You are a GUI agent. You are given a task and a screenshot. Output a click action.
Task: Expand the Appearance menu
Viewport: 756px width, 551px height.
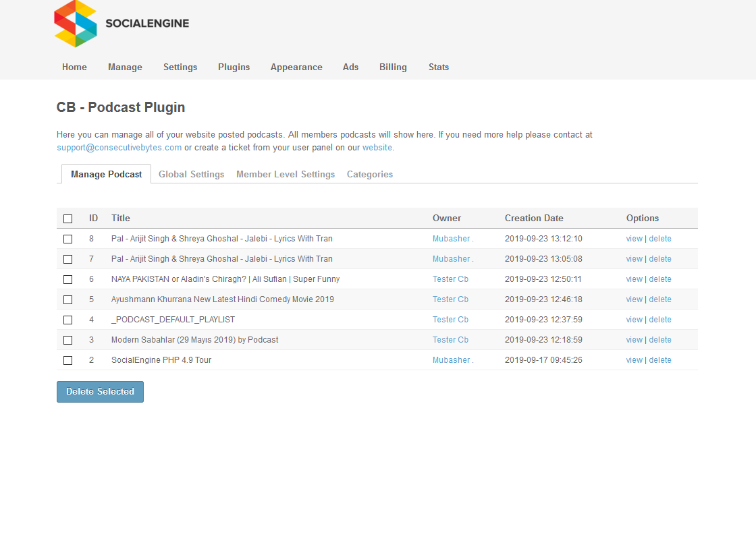[x=296, y=67]
